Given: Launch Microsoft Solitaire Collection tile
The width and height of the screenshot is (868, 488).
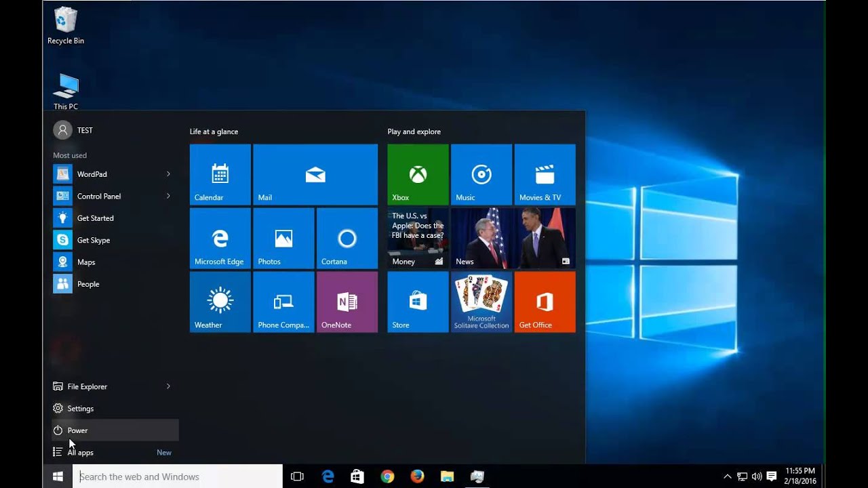Looking at the screenshot, I should 481,302.
